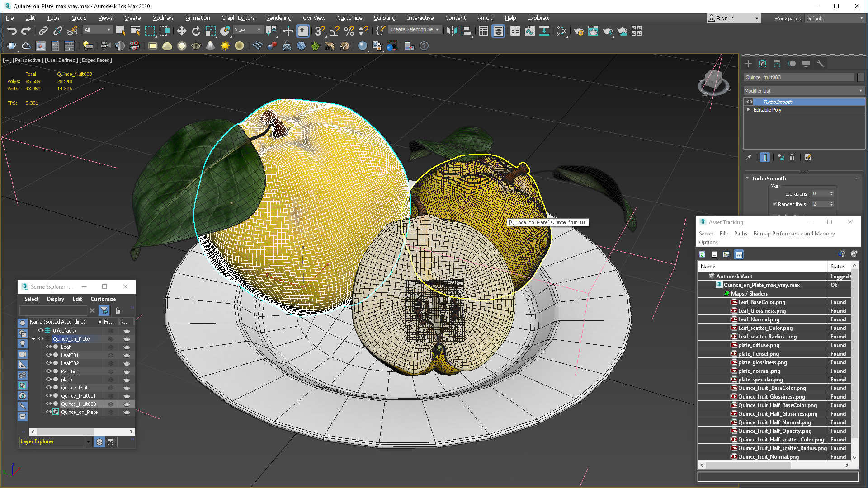Screen dimensions: 868x488
Task: Click the ViewCube navigation widget
Action: point(713,82)
